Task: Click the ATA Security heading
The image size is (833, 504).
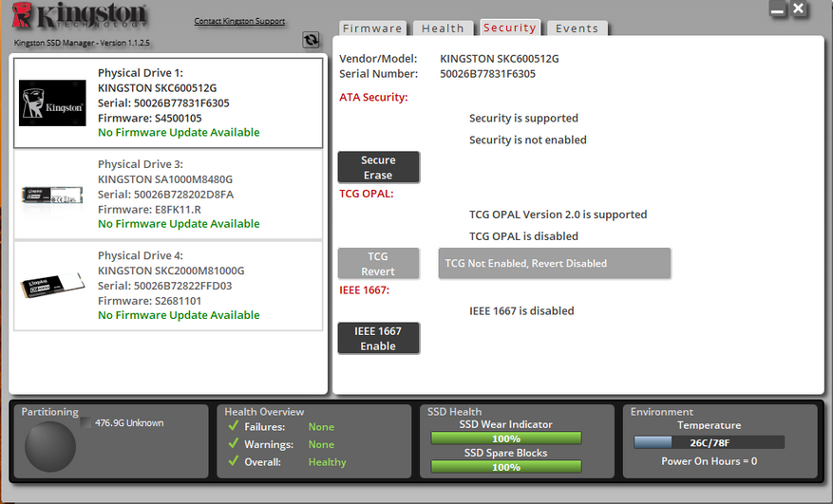Action: (373, 97)
